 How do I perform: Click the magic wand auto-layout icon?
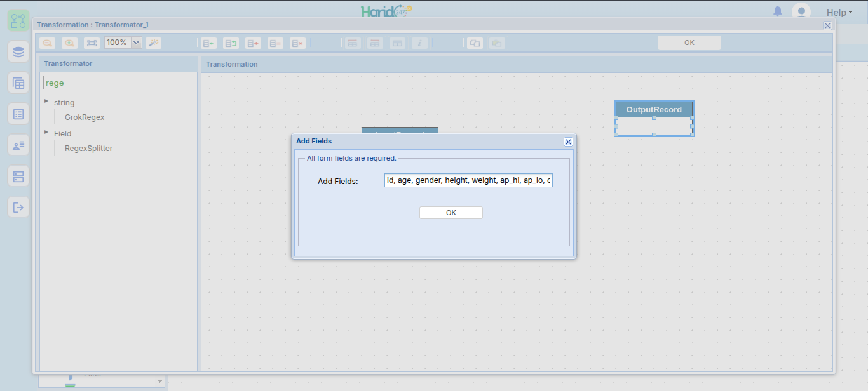[153, 43]
